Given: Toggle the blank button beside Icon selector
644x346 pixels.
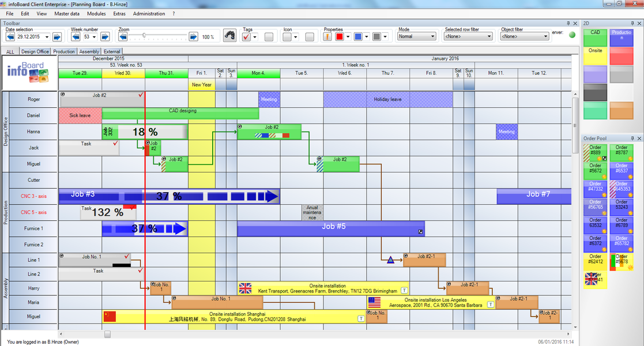Looking at the screenshot, I should tap(310, 37).
